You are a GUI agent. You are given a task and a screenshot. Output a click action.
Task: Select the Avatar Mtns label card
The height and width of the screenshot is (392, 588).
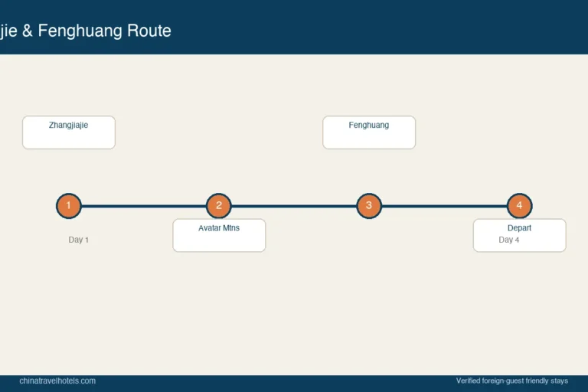[219, 235]
